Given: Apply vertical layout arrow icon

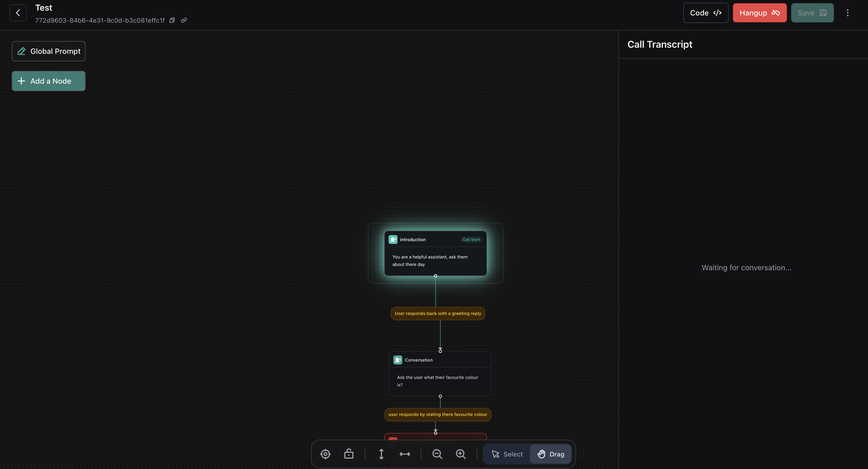Looking at the screenshot, I should (x=381, y=454).
